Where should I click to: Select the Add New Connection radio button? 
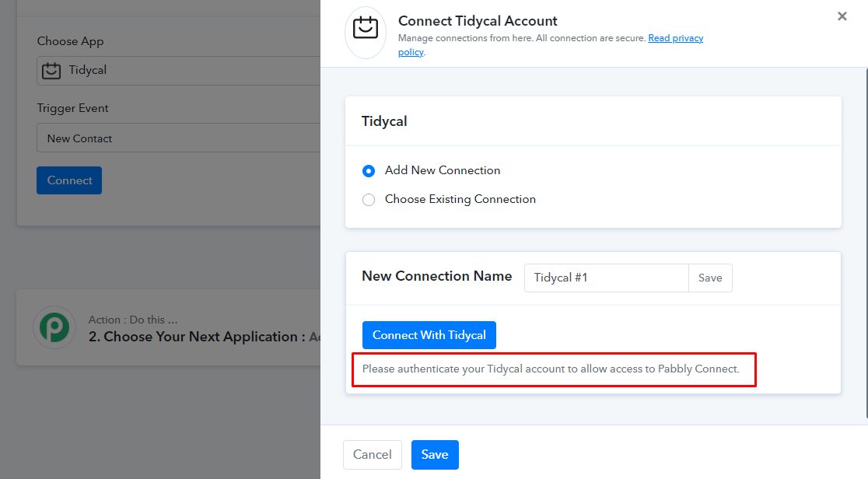369,171
